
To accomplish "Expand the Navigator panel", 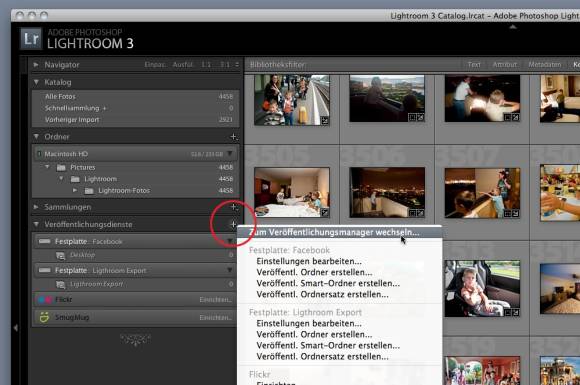I will (36, 65).
